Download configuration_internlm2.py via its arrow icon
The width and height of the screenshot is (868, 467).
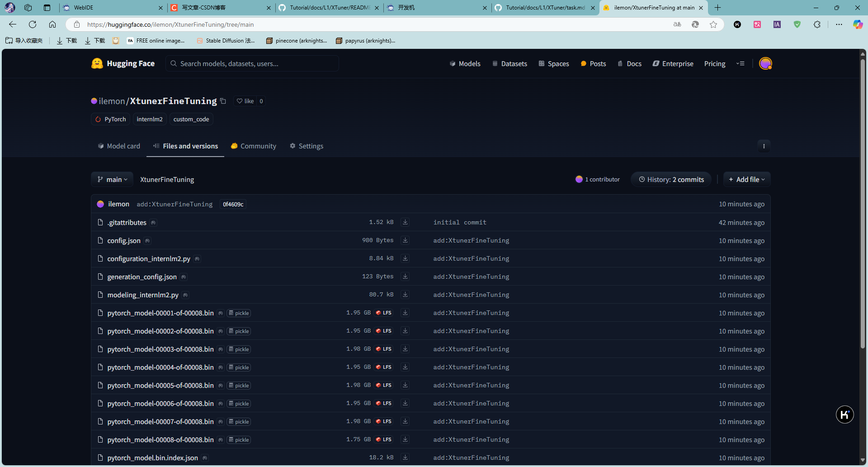(x=405, y=258)
